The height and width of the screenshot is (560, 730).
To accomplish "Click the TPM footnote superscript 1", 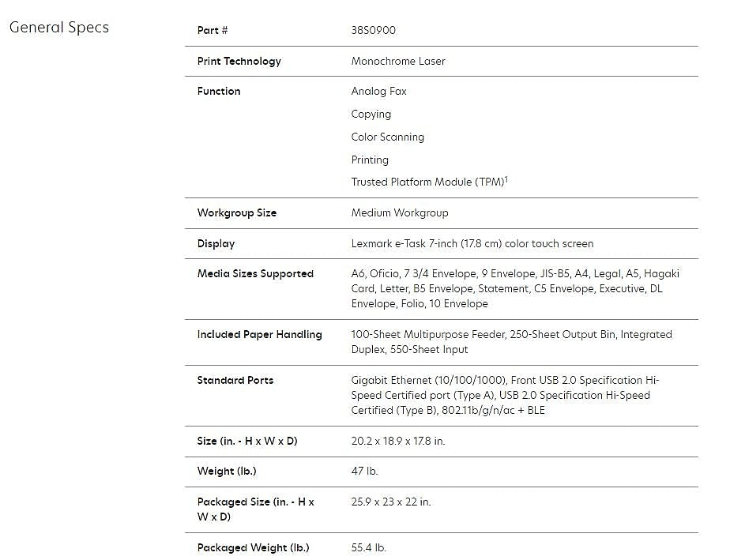I will (506, 179).
